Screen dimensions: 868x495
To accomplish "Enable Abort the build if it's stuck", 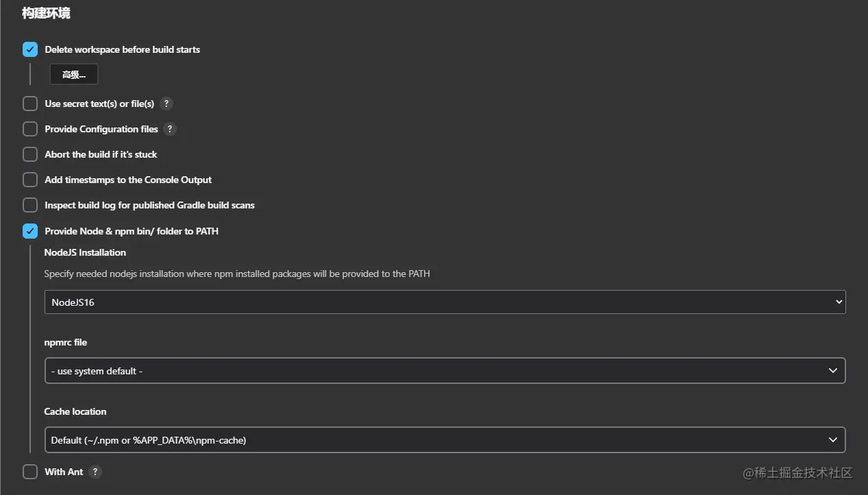I will (30, 154).
